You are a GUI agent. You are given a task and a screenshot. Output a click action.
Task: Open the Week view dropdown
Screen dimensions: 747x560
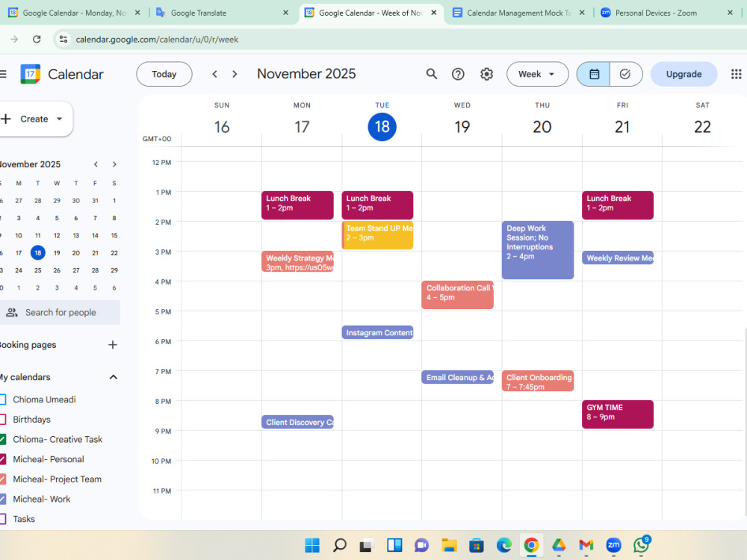pyautogui.click(x=537, y=74)
